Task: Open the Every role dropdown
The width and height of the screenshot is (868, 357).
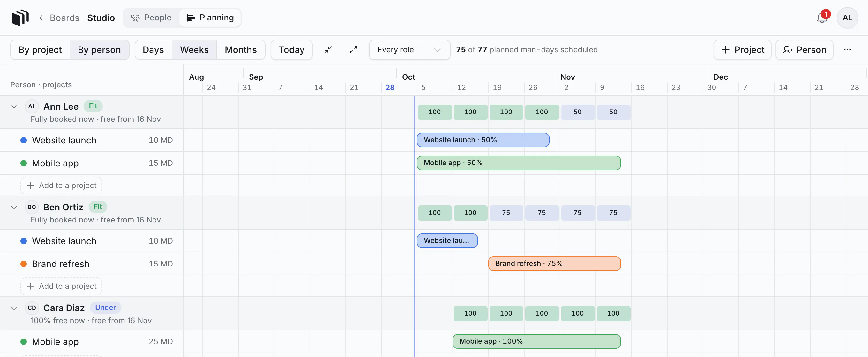Action: coord(409,50)
